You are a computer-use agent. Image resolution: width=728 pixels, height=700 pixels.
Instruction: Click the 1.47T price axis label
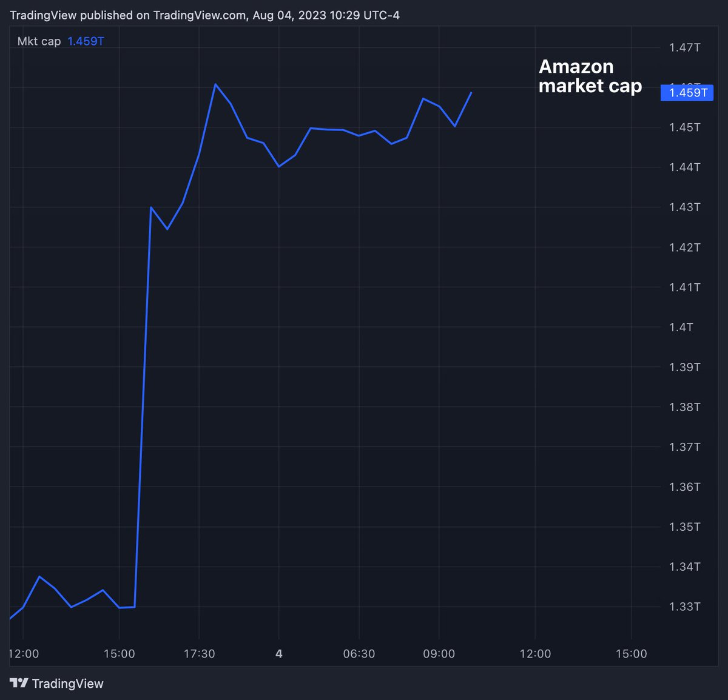684,47
